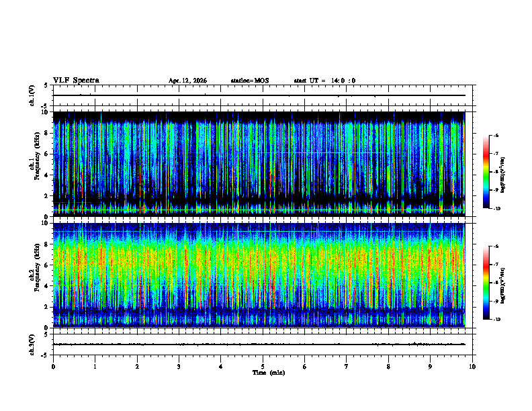Select the "Apr. 12, 2026" date text

(x=187, y=81)
